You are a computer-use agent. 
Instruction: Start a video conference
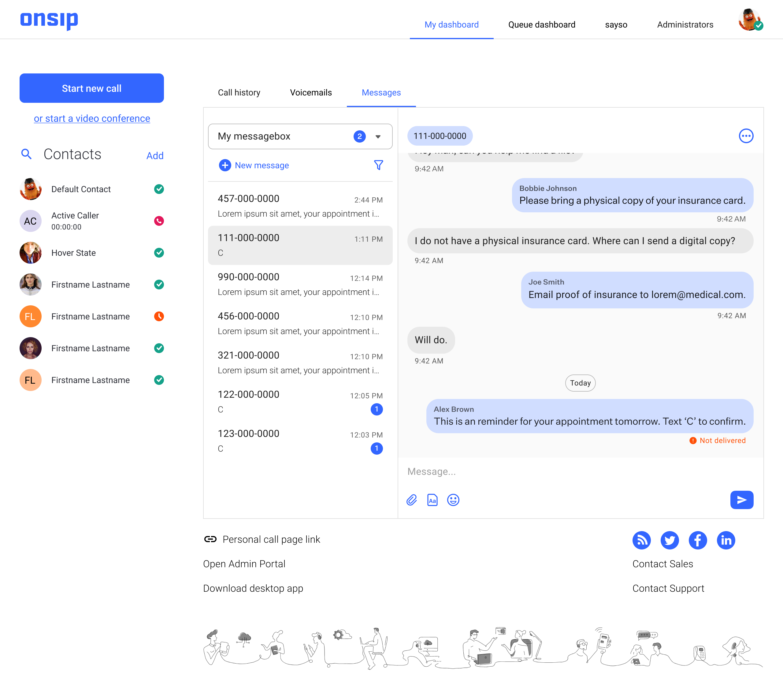coord(91,118)
